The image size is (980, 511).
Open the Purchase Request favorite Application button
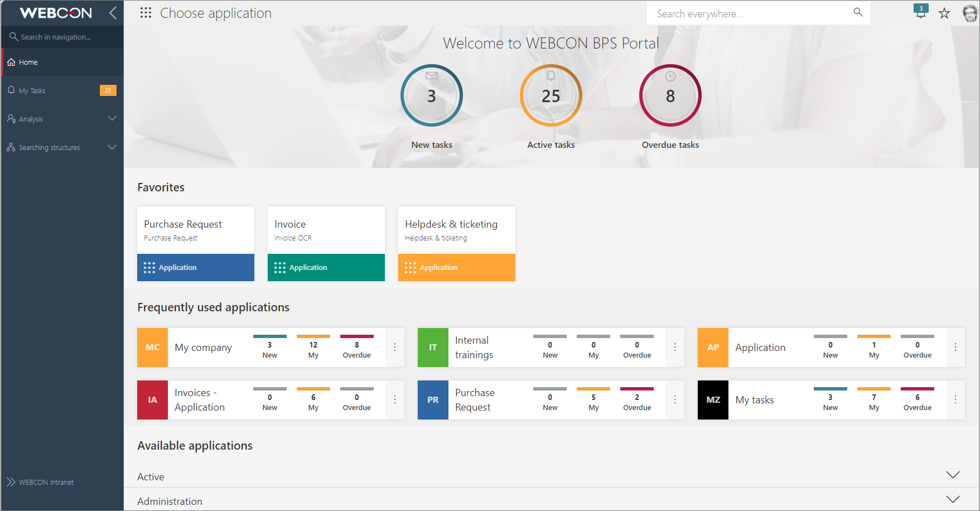[196, 267]
